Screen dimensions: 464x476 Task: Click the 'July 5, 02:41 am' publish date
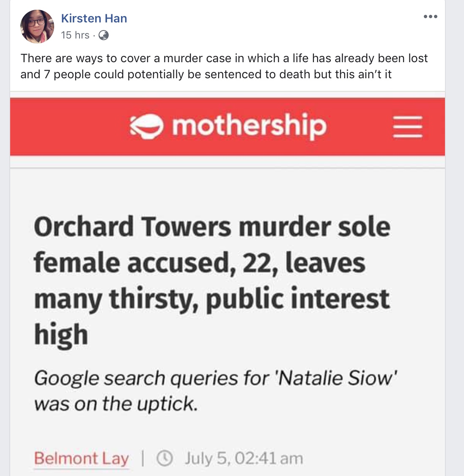(x=244, y=458)
